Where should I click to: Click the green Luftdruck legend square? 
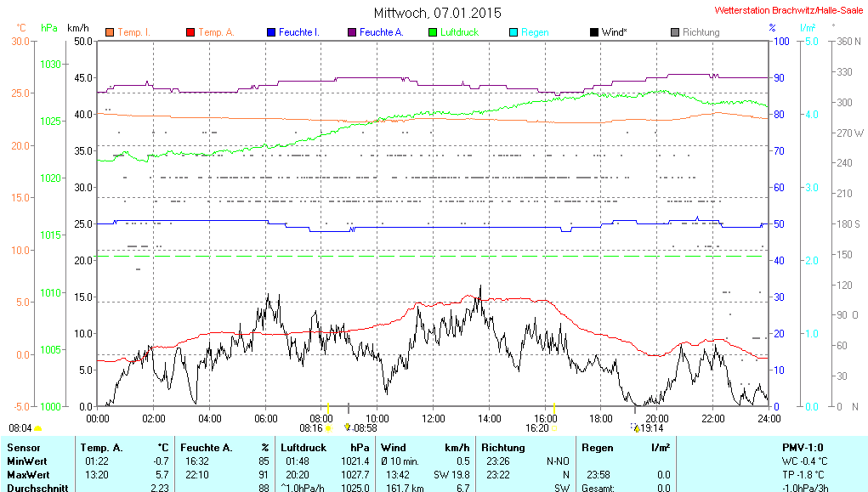click(x=433, y=32)
